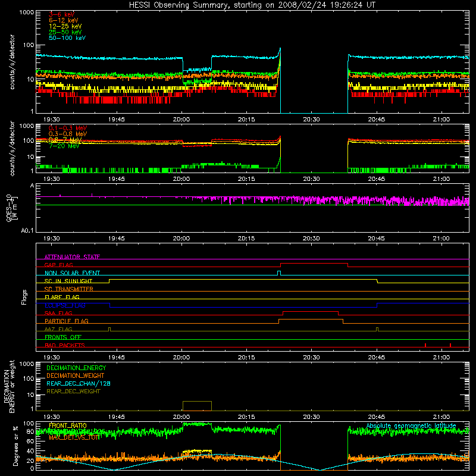Select the 3-6 keV legend label
Viewport: 476px width, 476px height.
click(x=62, y=14)
